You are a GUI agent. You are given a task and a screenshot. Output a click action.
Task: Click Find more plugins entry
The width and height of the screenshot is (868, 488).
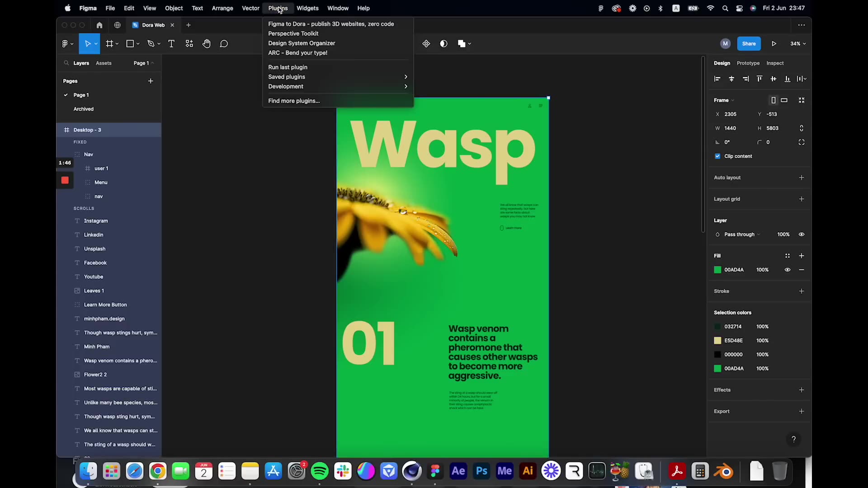tap(294, 101)
